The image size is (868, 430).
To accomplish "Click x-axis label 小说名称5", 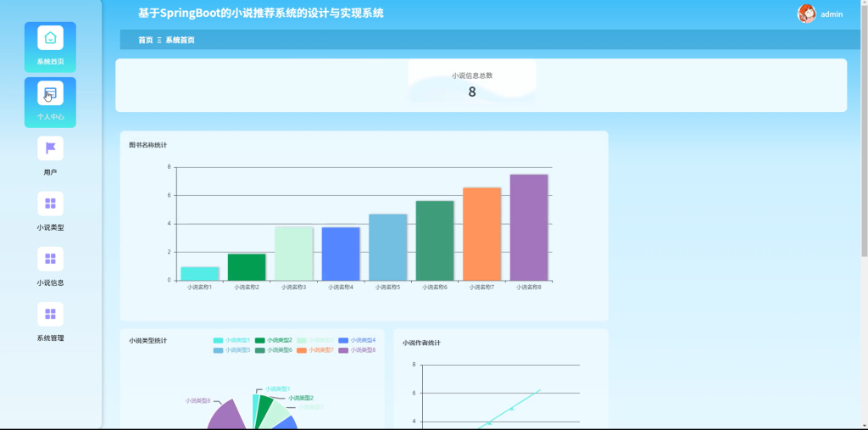I will [388, 288].
